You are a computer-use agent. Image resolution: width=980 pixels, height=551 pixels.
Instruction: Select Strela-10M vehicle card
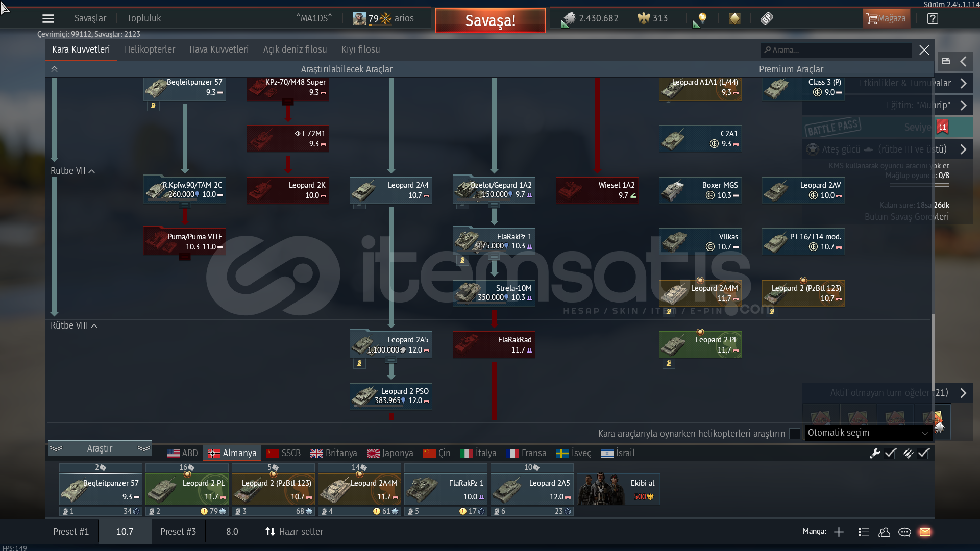(494, 293)
